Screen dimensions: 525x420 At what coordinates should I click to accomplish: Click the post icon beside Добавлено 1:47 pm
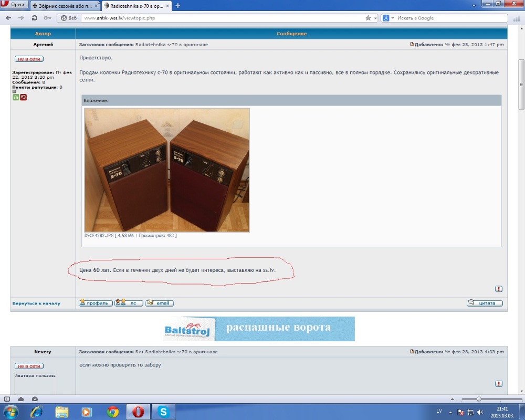412,44
